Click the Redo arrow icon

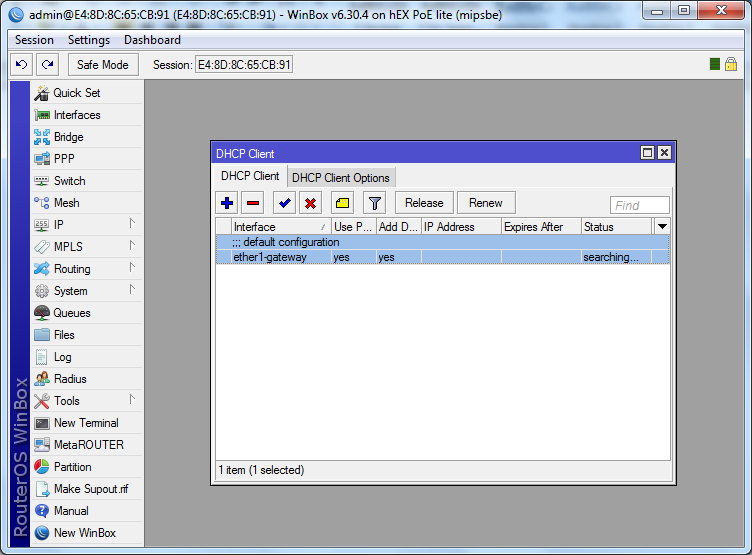[47, 65]
